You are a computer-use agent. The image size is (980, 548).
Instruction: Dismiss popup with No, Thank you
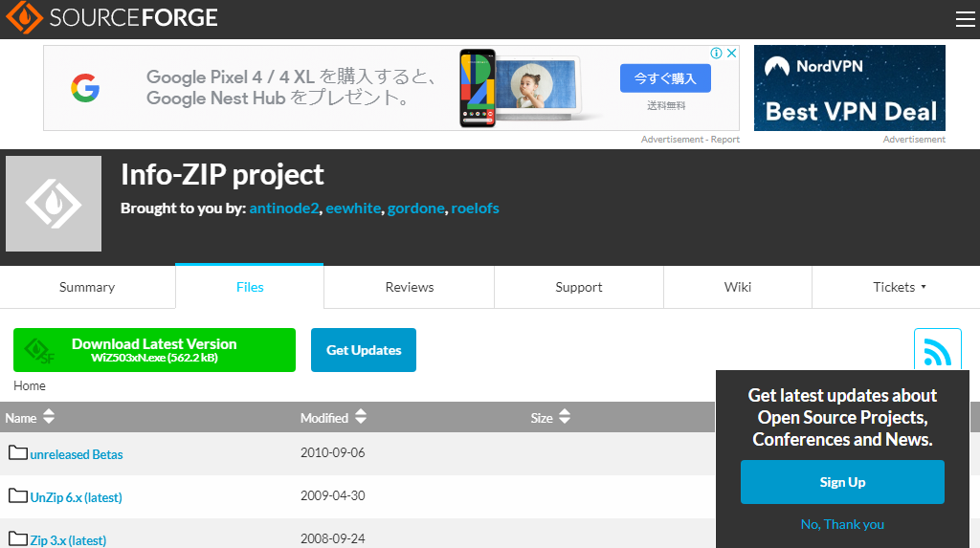842,524
